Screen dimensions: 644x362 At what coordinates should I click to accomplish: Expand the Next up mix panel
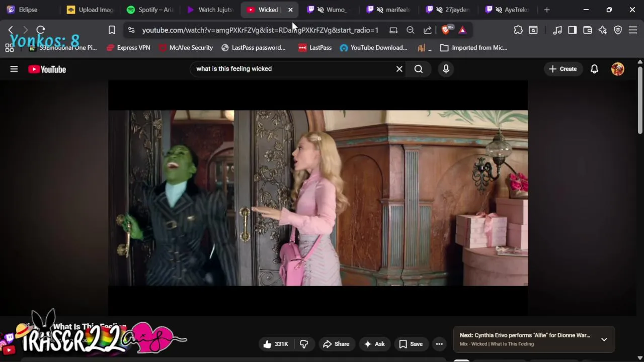tap(604, 339)
